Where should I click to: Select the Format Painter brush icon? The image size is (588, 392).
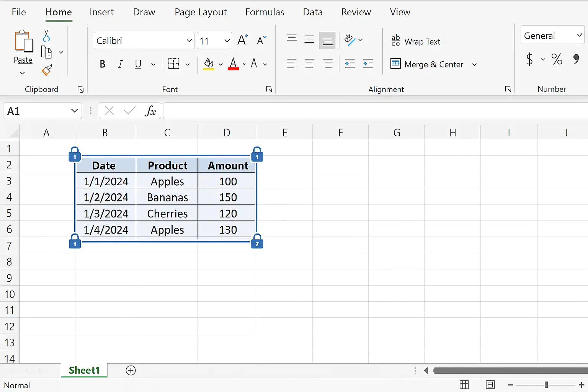coord(47,70)
